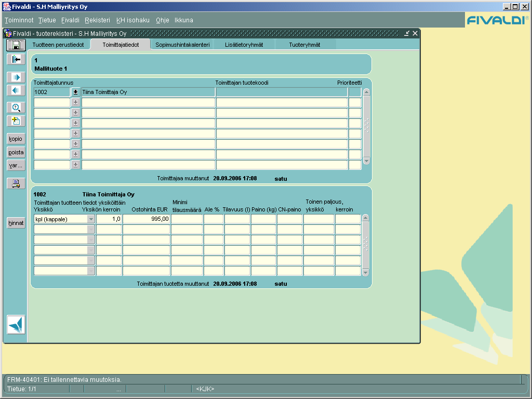
Task: Click Minimi tilausmäärä field in first row
Action: point(187,219)
